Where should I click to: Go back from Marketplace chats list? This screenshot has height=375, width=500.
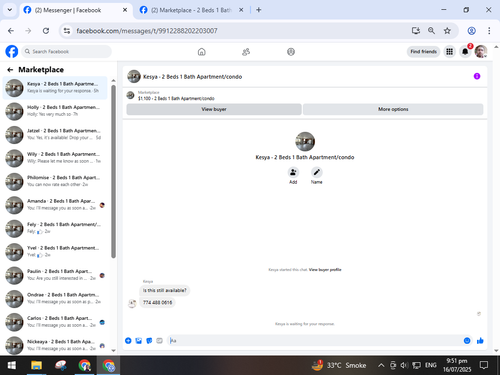click(x=10, y=70)
